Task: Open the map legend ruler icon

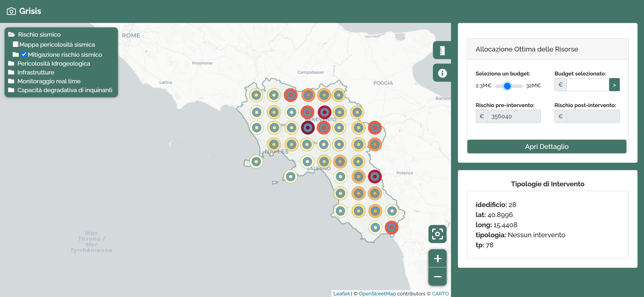Action: pos(442,50)
